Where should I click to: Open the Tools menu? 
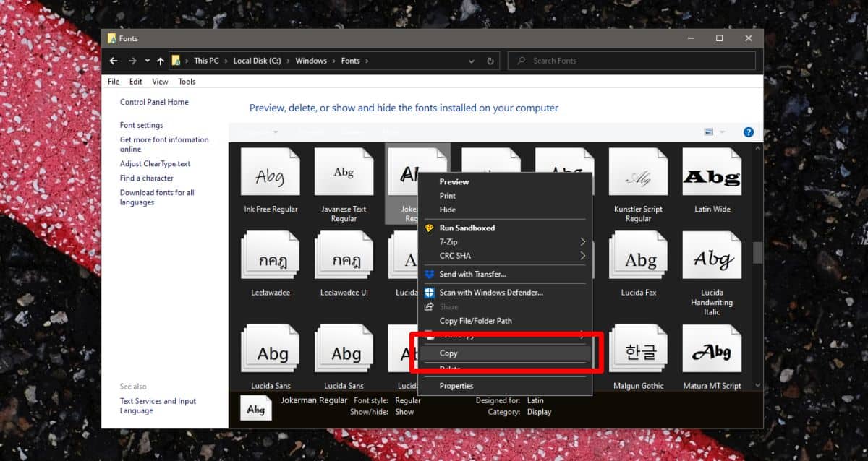click(187, 82)
